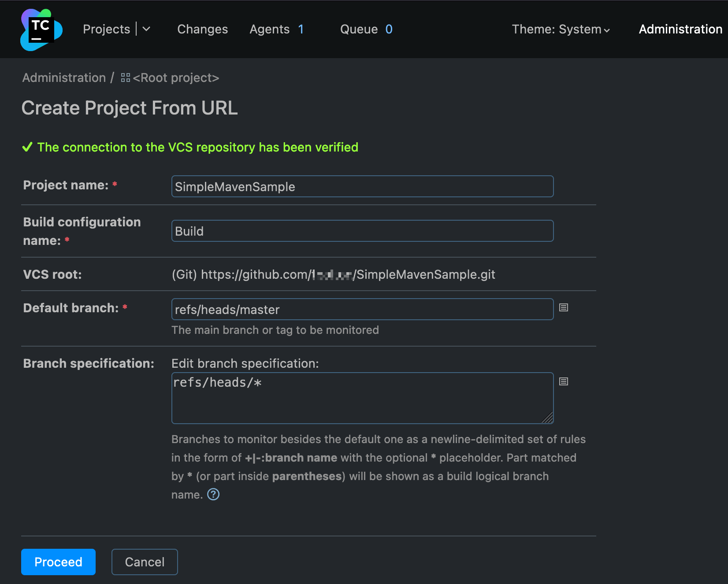Click the Administration breadcrumb link

[x=64, y=78]
